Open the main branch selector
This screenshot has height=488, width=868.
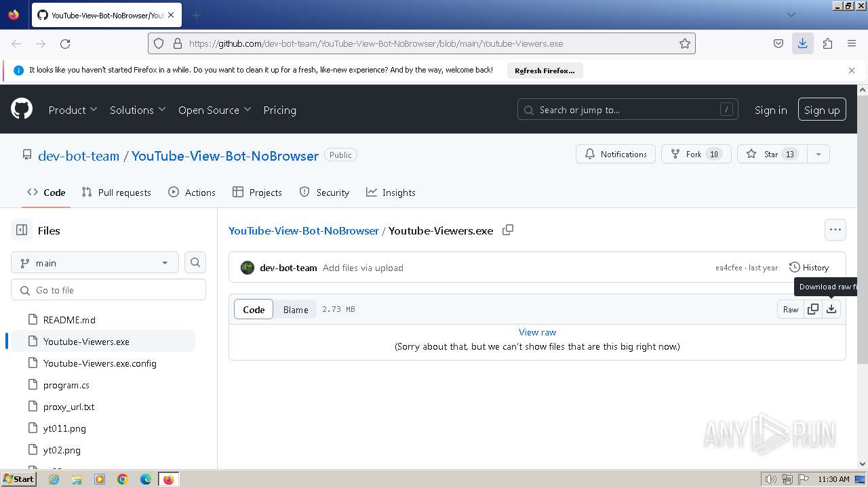pyautogui.click(x=95, y=262)
